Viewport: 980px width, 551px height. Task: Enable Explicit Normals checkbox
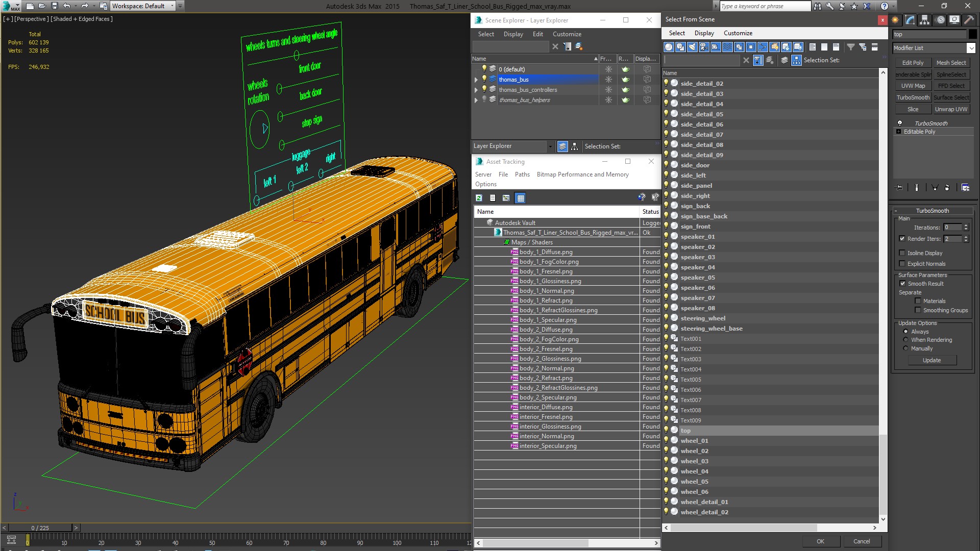tap(902, 264)
